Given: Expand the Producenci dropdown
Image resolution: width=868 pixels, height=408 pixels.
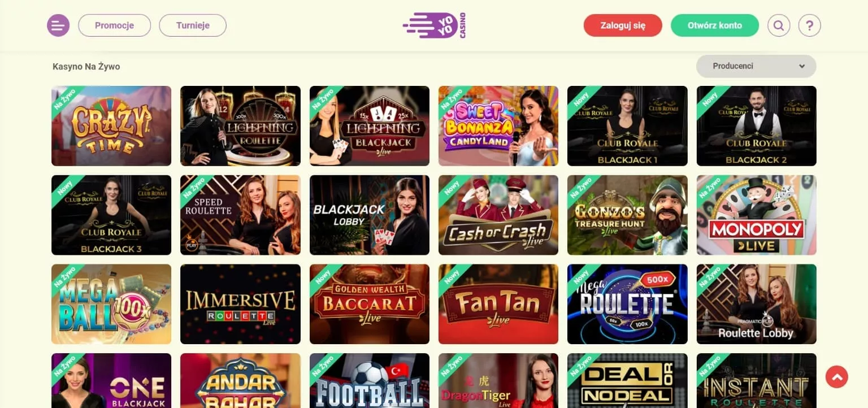Looking at the screenshot, I should [x=756, y=66].
